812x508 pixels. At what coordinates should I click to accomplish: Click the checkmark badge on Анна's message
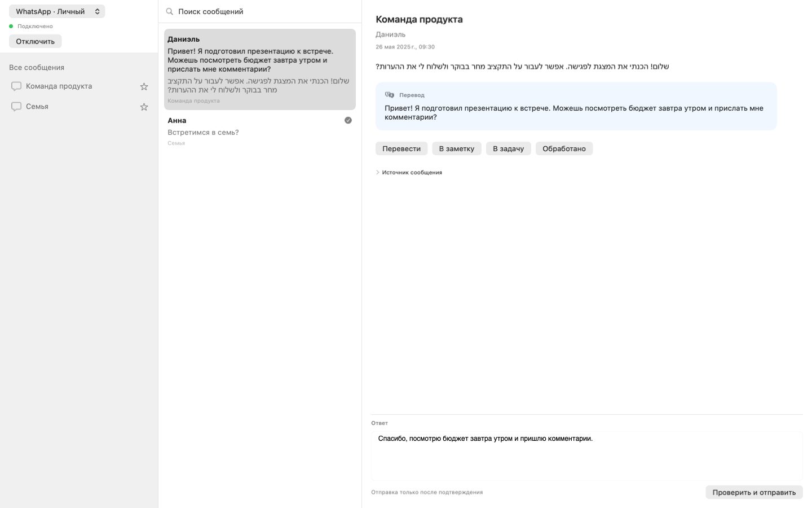click(x=348, y=120)
